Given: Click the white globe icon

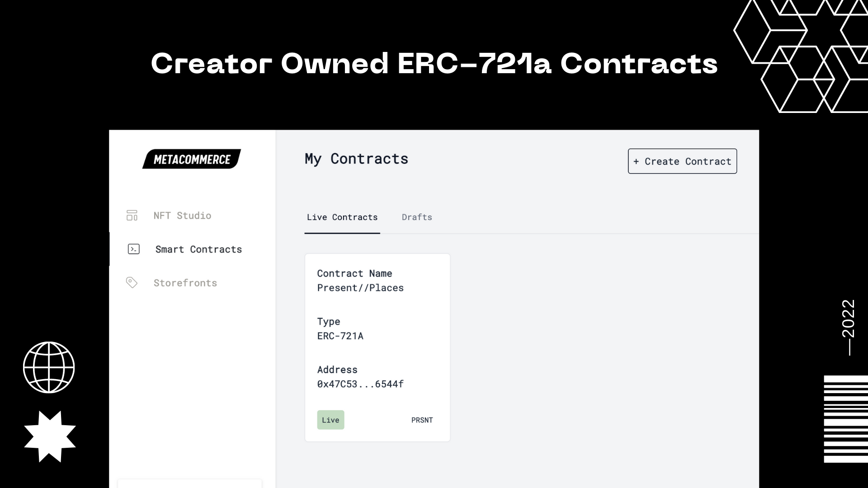Looking at the screenshot, I should click(49, 367).
